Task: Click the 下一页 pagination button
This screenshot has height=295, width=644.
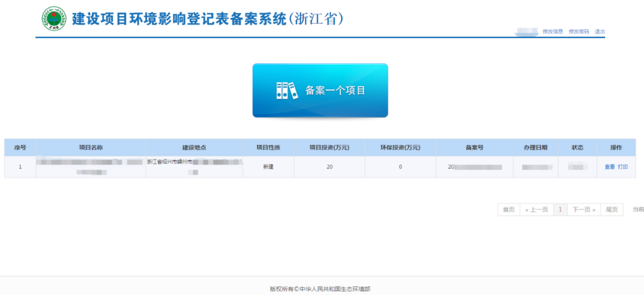Action: click(584, 210)
